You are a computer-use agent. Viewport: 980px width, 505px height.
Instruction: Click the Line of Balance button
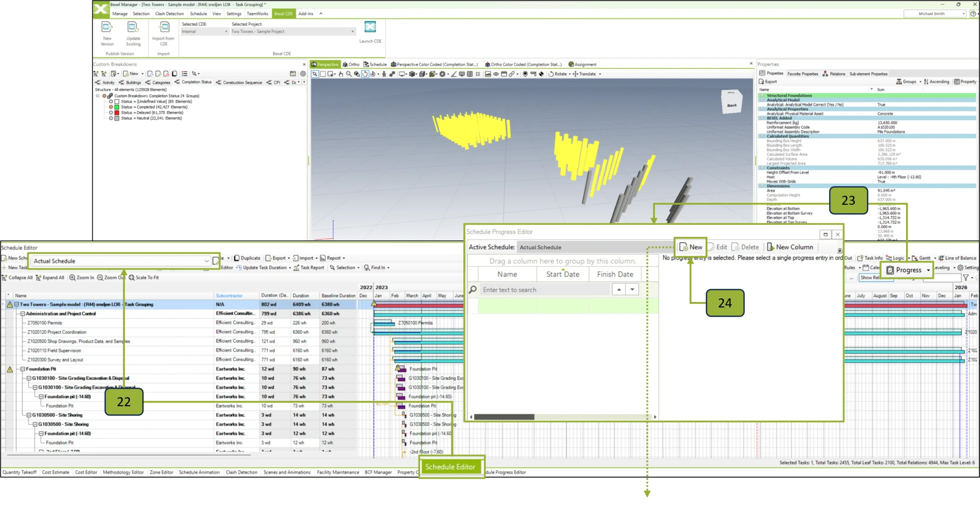point(957,258)
